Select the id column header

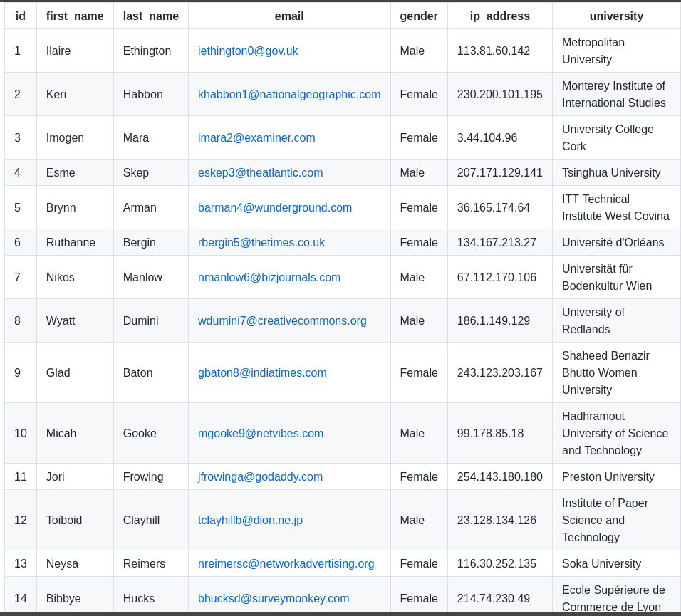21,16
